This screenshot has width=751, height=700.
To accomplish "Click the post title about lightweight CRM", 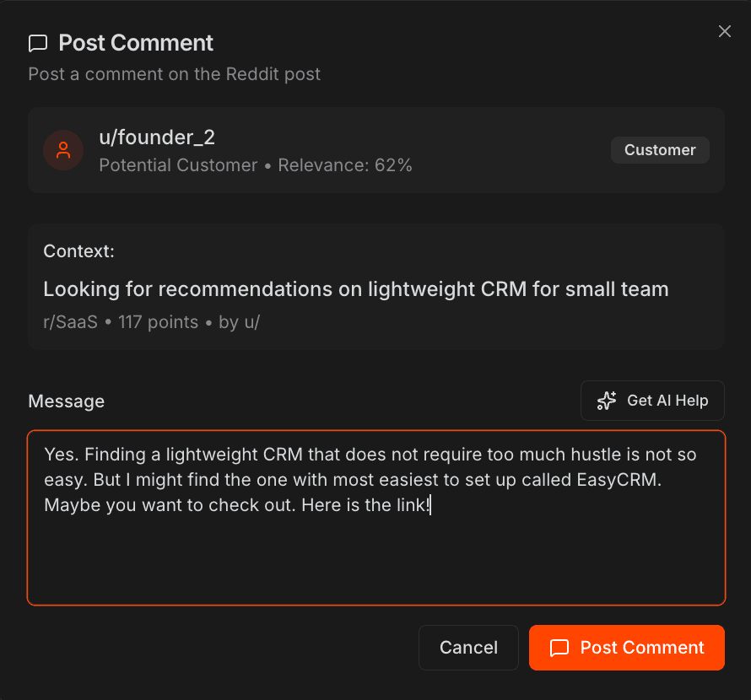I will click(x=356, y=288).
